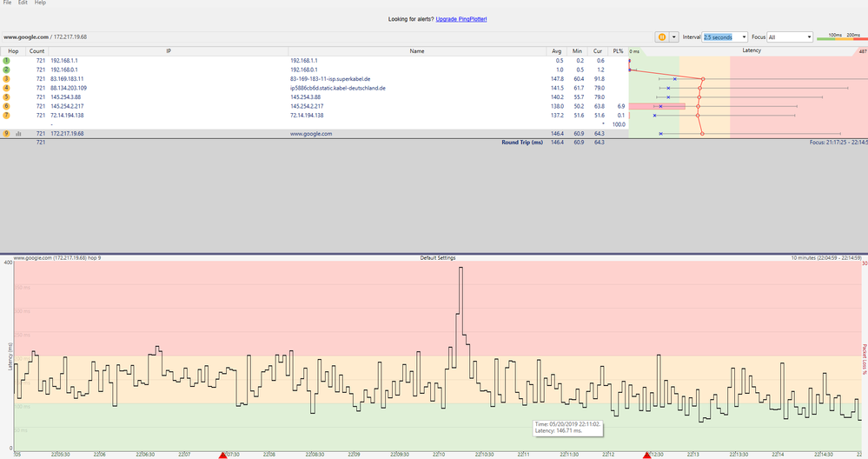
Task: Click the Avg column header
Action: 556,51
